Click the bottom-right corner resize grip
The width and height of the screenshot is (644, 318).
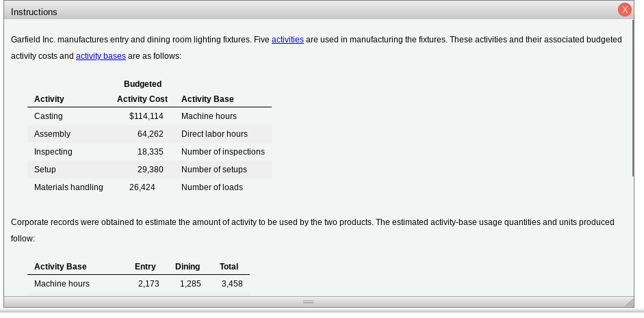(629, 303)
